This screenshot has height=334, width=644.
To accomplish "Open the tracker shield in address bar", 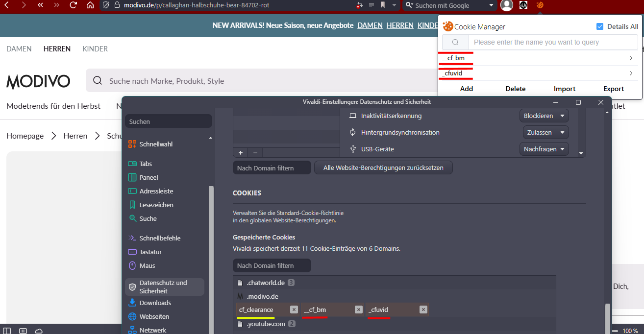I will click(105, 5).
